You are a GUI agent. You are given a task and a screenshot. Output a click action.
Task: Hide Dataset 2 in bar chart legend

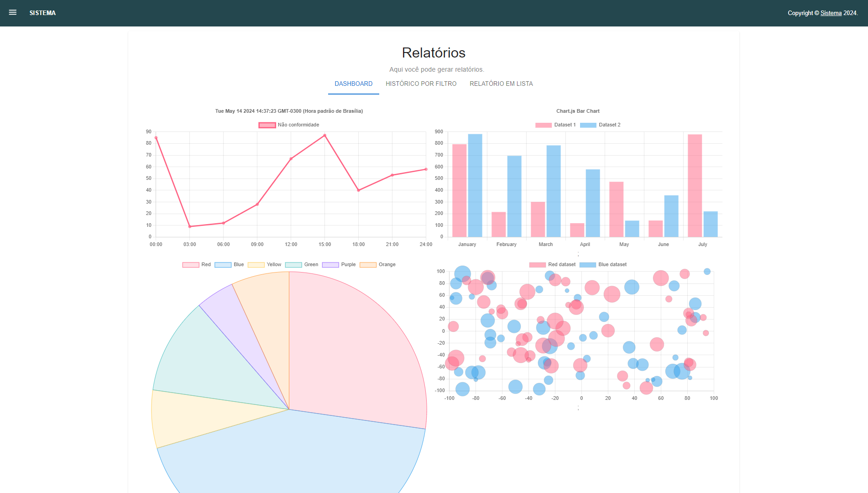(600, 125)
